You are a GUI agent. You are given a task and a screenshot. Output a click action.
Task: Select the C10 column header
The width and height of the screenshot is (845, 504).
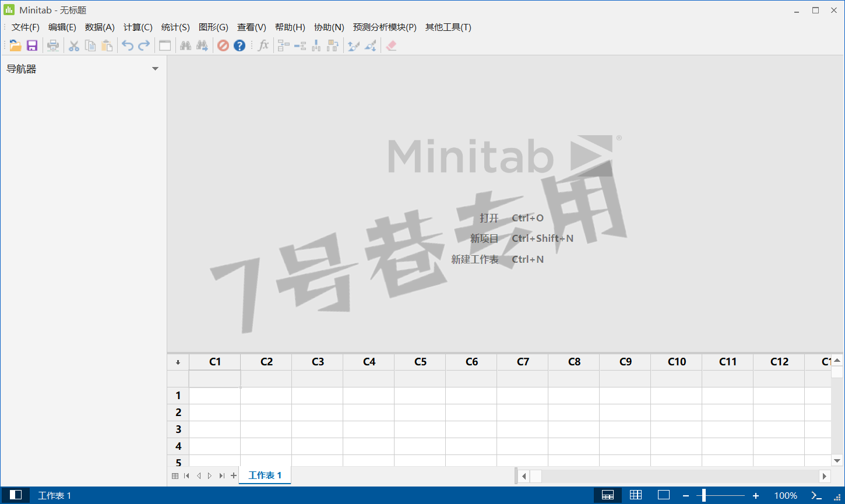coord(677,362)
